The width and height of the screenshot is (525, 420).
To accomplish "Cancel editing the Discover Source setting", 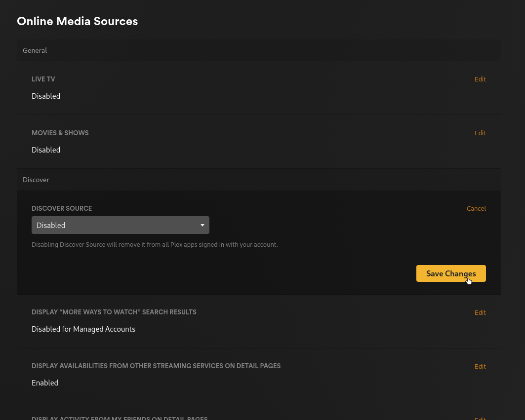I will coord(476,208).
